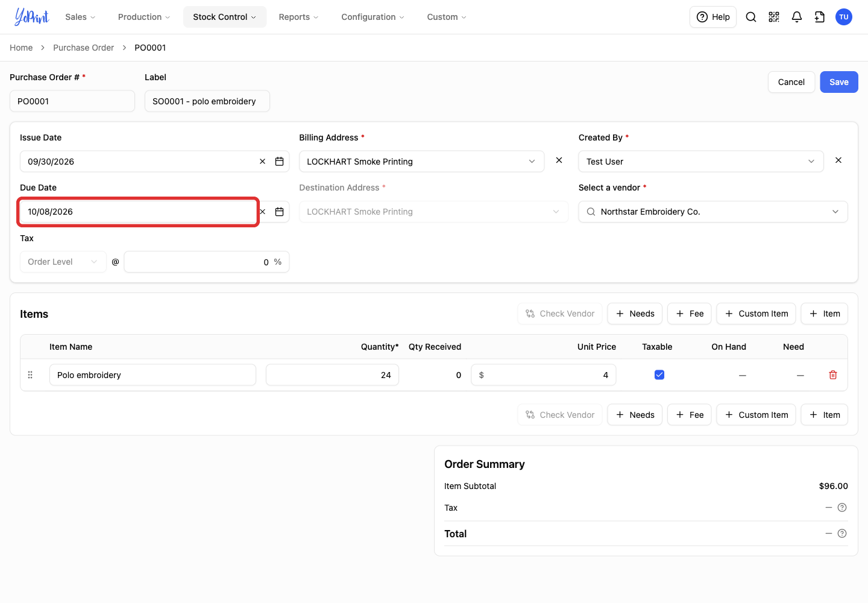Open the search icon in header
868x603 pixels.
point(751,17)
